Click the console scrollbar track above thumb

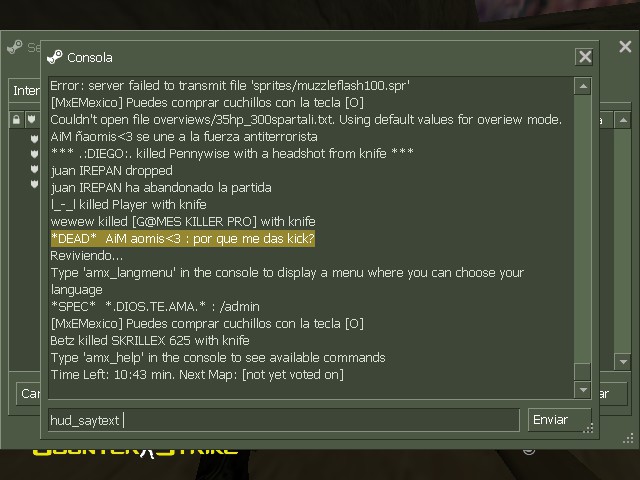pyautogui.click(x=583, y=229)
